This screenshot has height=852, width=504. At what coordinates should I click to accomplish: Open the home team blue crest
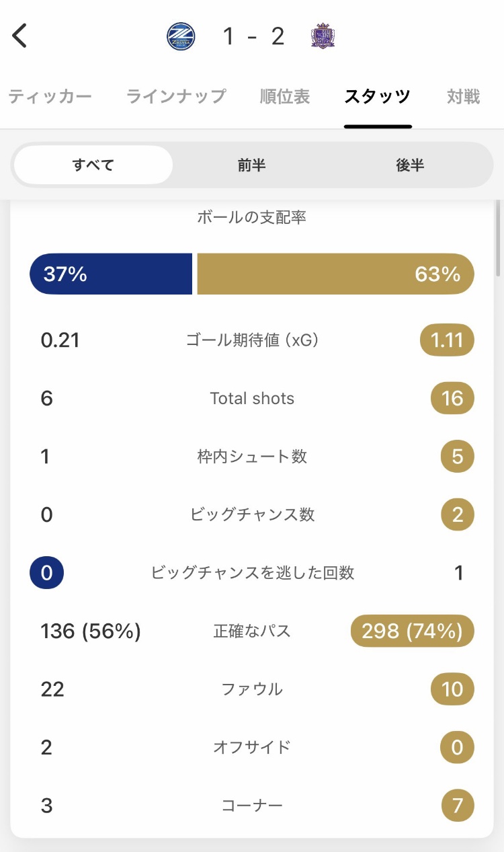[x=181, y=36]
